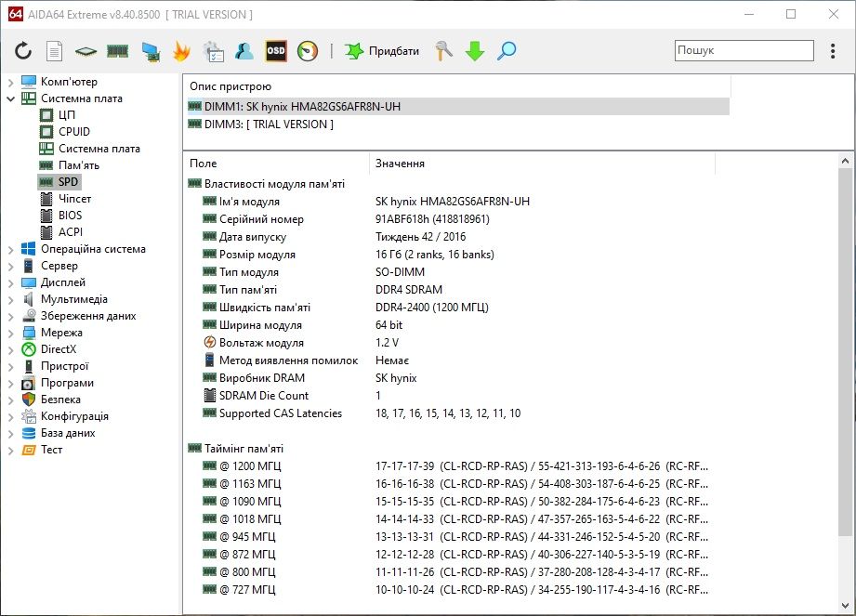
Task: Expand the Мережа tree node
Action: (x=10, y=334)
